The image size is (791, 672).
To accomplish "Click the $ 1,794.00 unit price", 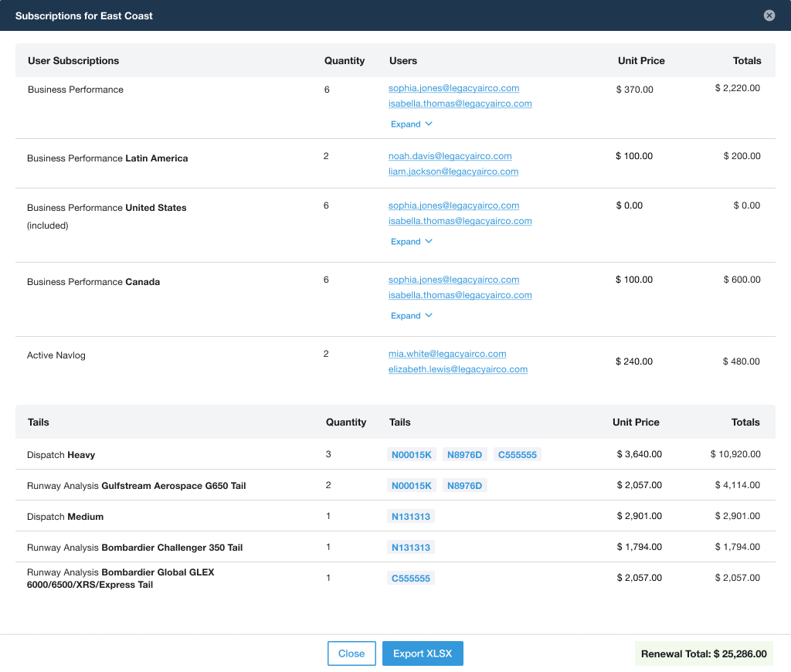I will click(x=639, y=546).
